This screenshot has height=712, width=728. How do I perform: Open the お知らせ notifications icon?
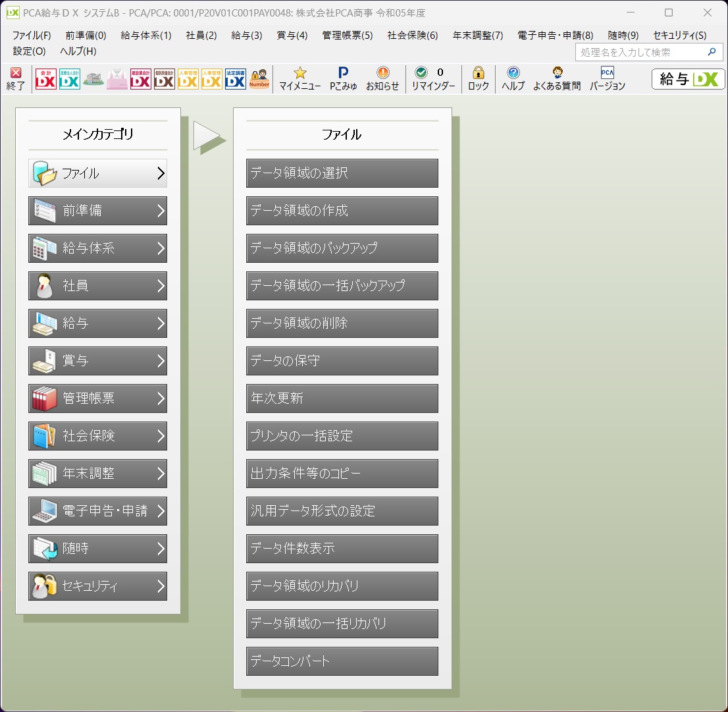[382, 79]
